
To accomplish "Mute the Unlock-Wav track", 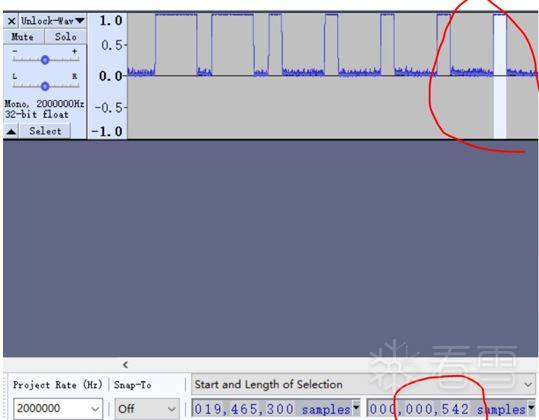I will click(23, 37).
